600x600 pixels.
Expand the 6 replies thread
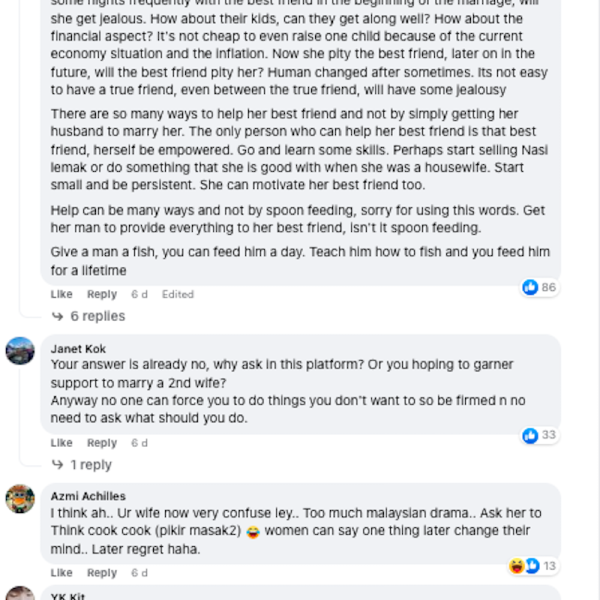coord(98,316)
